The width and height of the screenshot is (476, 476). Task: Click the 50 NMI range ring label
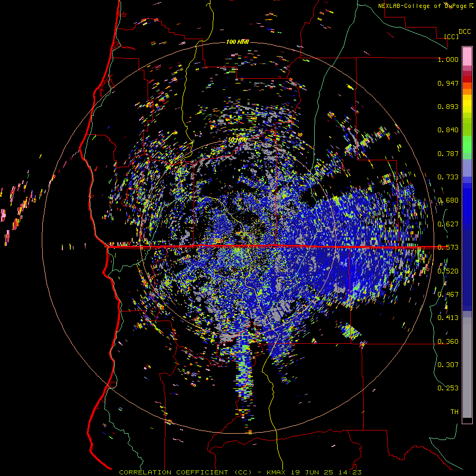pyautogui.click(x=237, y=140)
